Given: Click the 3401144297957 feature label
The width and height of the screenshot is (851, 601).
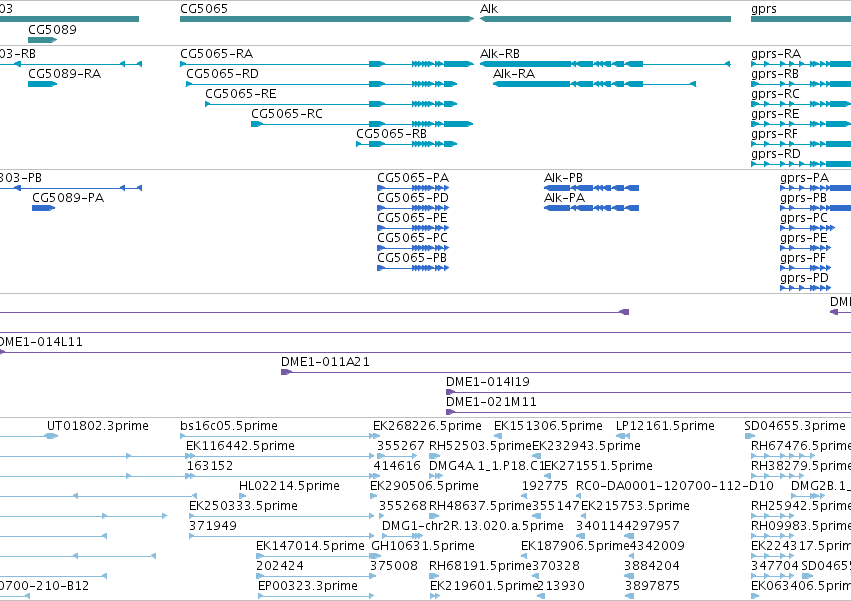Looking at the screenshot, I should coord(628,527).
